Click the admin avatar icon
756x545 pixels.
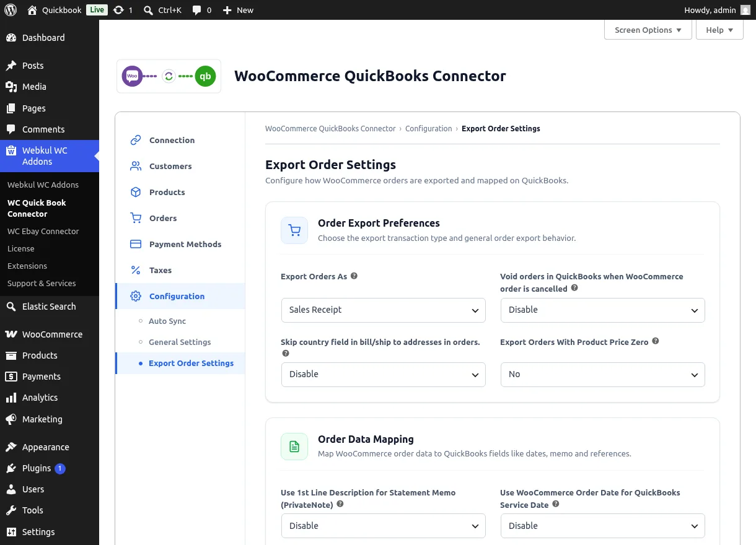[745, 10]
